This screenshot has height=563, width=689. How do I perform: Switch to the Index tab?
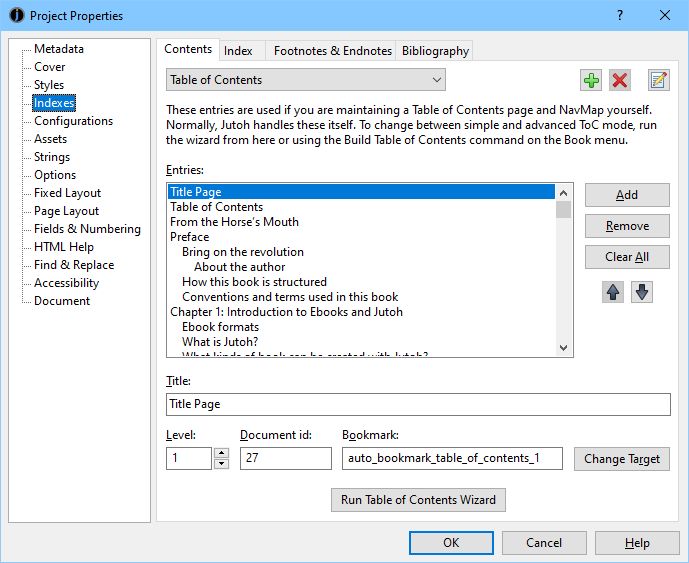click(x=238, y=51)
